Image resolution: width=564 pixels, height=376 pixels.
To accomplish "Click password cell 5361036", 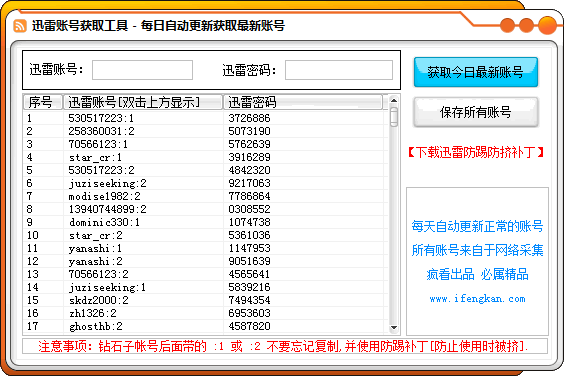I will 249,235.
